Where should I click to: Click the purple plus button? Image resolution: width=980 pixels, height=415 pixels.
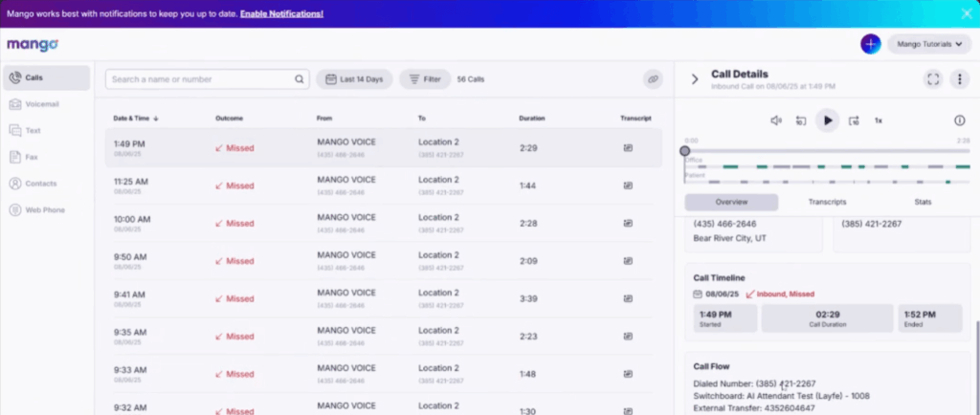click(x=870, y=44)
